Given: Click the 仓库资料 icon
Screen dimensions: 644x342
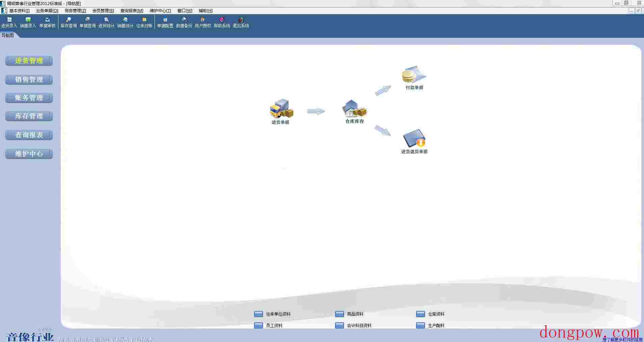Looking at the screenshot, I should pyautogui.click(x=420, y=314).
